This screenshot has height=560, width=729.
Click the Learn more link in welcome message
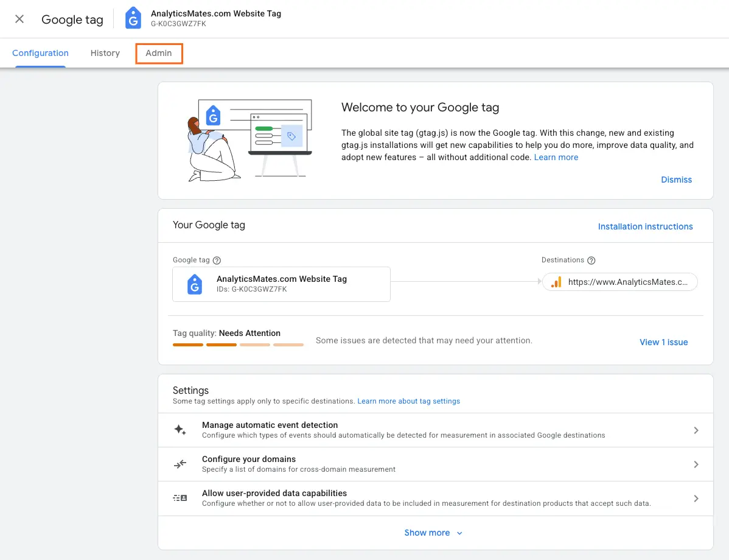[556, 157]
